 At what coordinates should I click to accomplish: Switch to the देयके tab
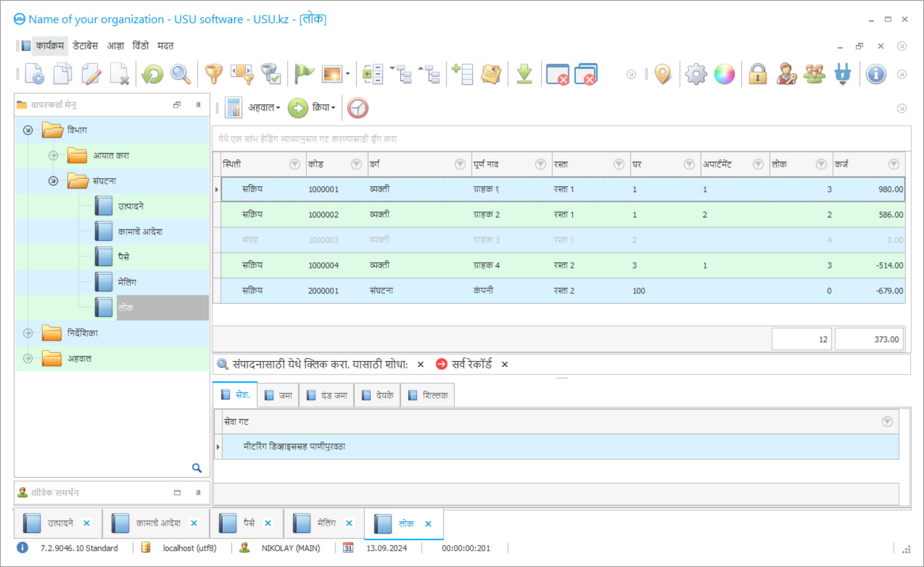coord(377,395)
